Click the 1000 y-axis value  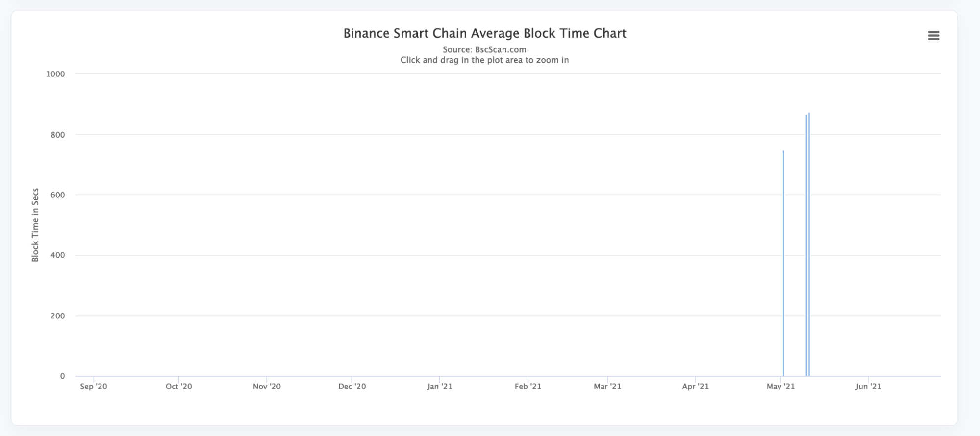click(55, 74)
